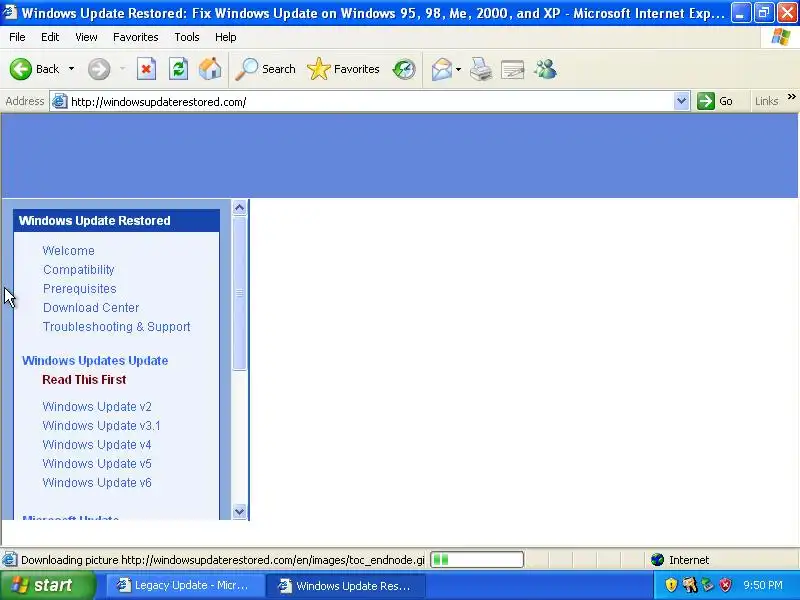The image size is (800, 600).
Task: Open the Compatibility link
Action: 79,269
